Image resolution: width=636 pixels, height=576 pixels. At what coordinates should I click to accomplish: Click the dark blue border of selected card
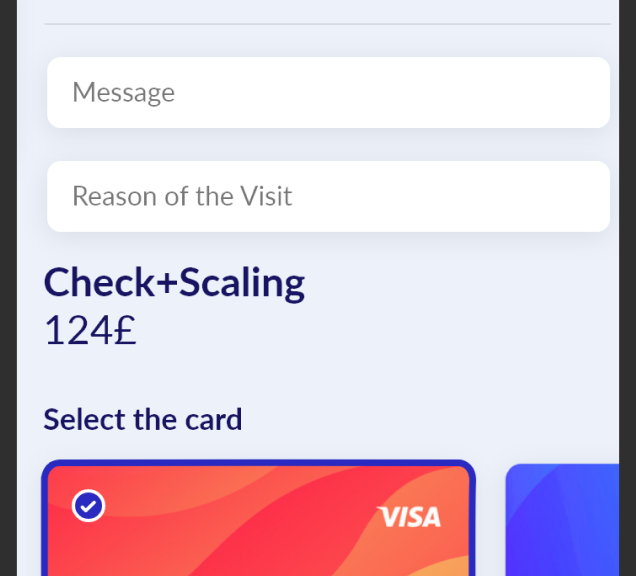258,463
